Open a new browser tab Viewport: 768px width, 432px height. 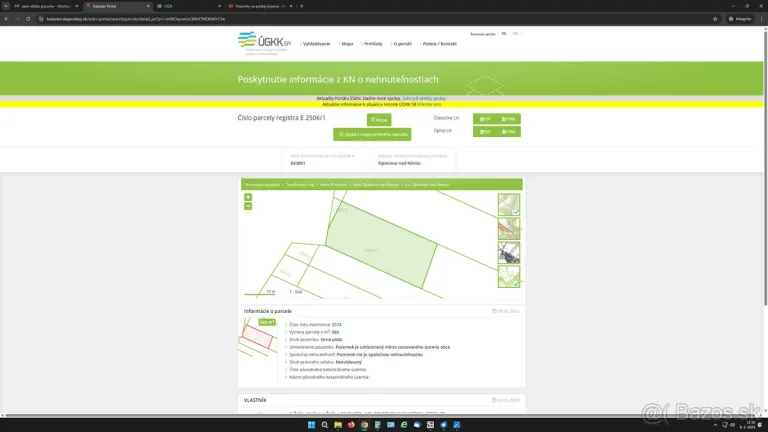pyautogui.click(x=301, y=6)
